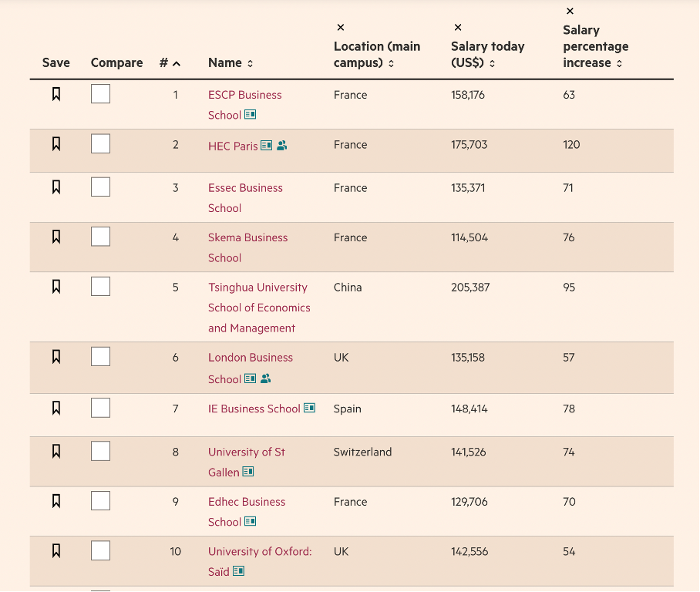Check compare box for Tsinghua University
The height and width of the screenshot is (592, 700).
[x=100, y=287]
